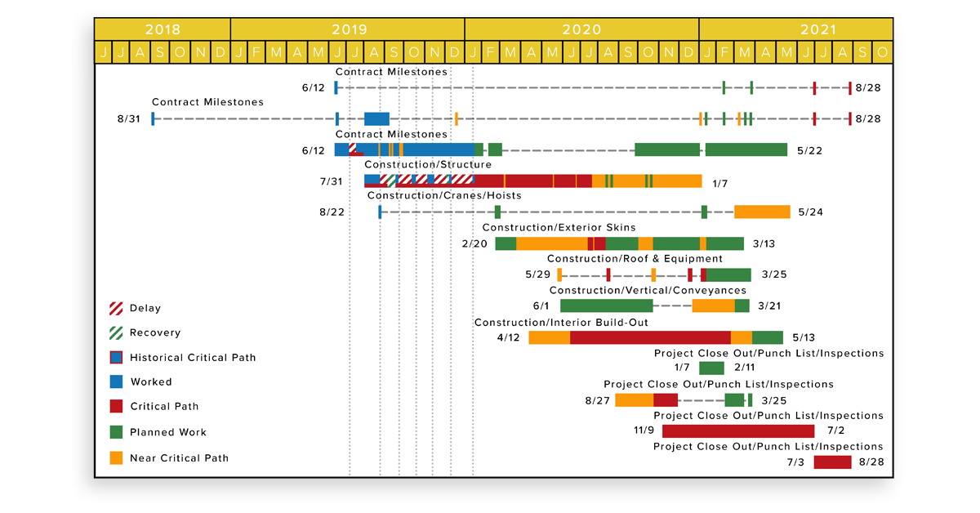980x513 pixels.
Task: Open the Contract Milestones row starting 6/12
Action: coord(392,72)
